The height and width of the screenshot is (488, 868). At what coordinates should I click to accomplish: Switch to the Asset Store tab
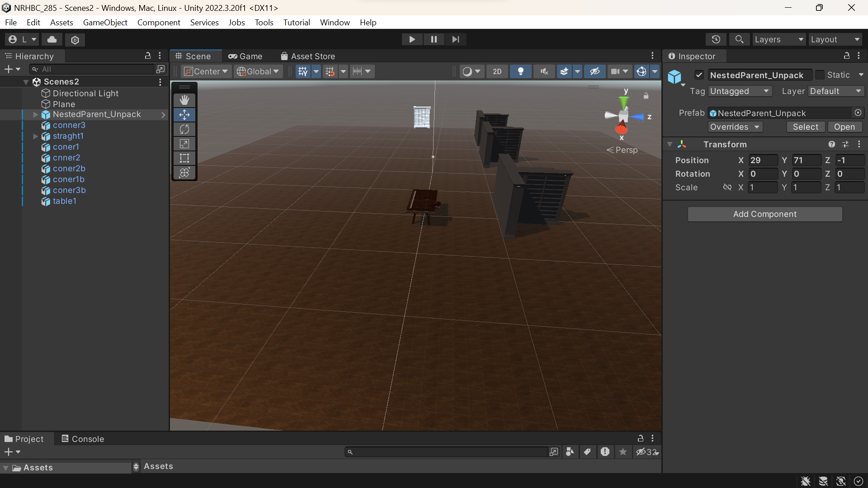point(308,56)
